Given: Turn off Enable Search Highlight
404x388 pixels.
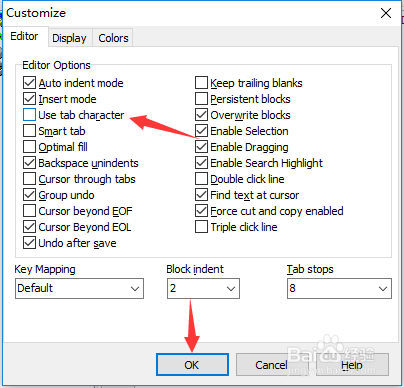Looking at the screenshot, I should (x=201, y=163).
